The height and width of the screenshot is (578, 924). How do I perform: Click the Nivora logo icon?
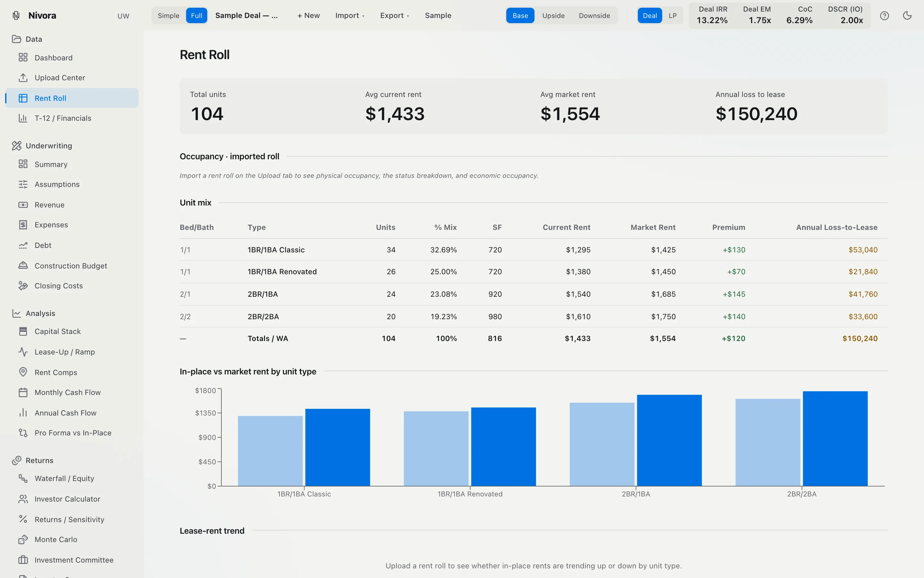coord(16,15)
